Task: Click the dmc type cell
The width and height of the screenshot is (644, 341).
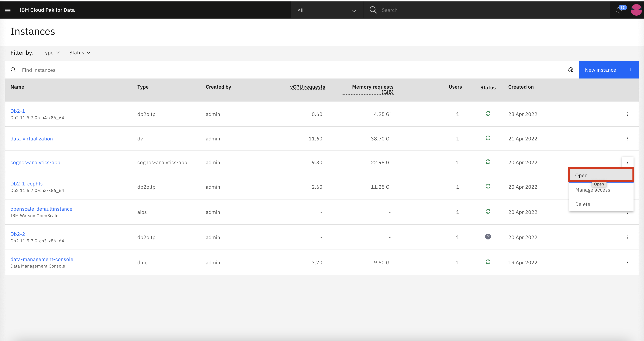Action: (x=142, y=262)
